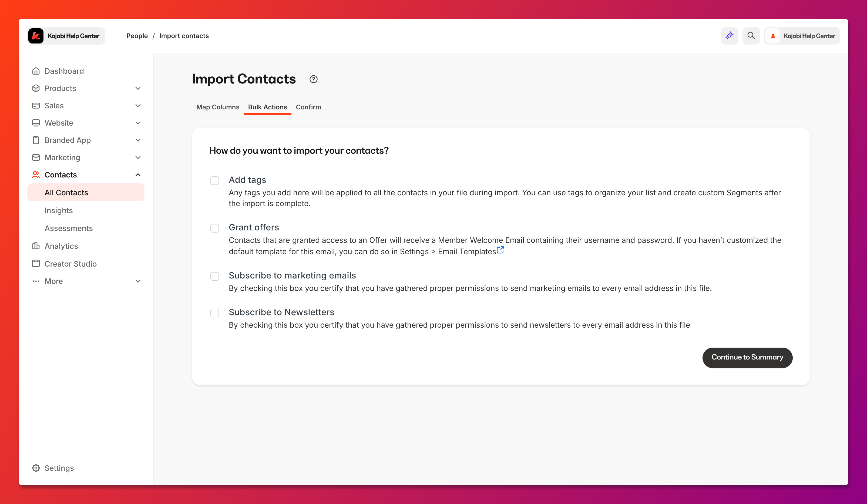
Task: Expand the Products menu chevron
Action: [x=138, y=88]
